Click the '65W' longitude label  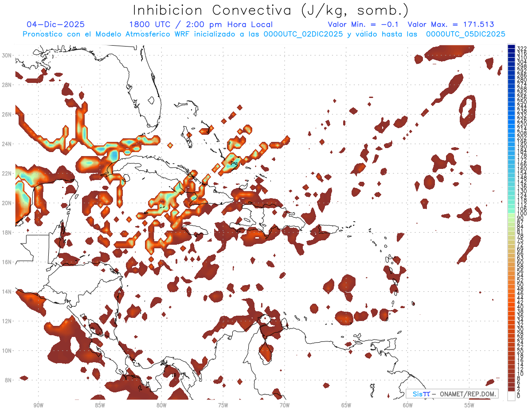click(x=346, y=405)
